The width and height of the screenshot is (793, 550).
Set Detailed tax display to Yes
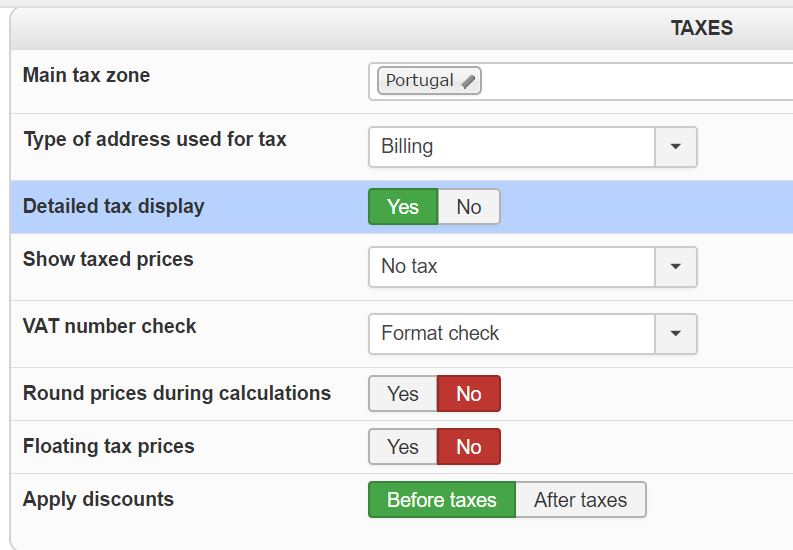coord(403,207)
